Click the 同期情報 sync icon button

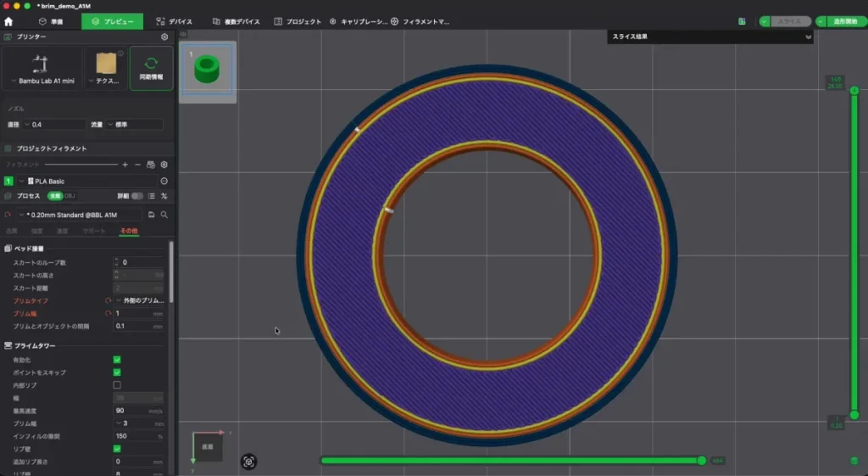(151, 68)
